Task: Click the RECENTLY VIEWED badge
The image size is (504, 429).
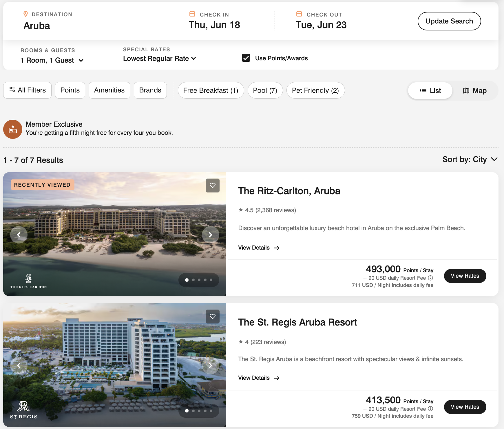Action: tap(42, 185)
